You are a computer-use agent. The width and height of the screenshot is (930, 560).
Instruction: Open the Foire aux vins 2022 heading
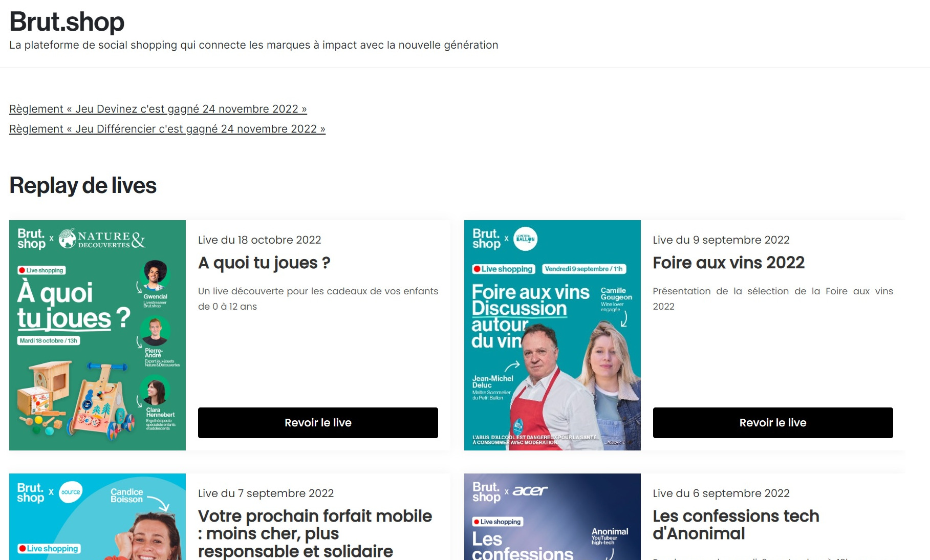[x=729, y=263]
